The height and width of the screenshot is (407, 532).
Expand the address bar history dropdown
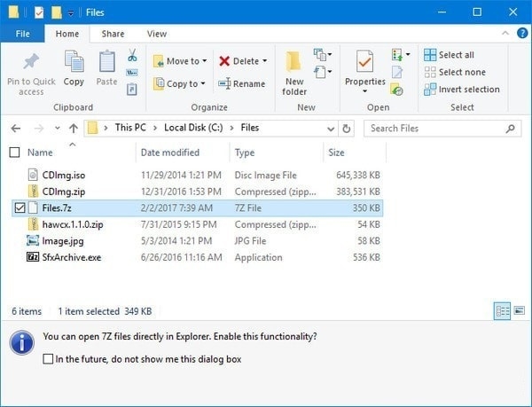pyautogui.click(x=331, y=129)
